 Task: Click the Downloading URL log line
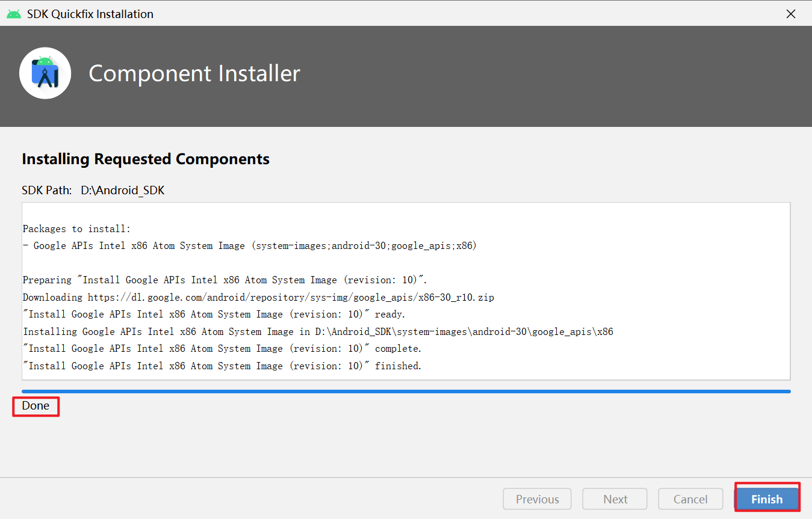[x=258, y=297]
